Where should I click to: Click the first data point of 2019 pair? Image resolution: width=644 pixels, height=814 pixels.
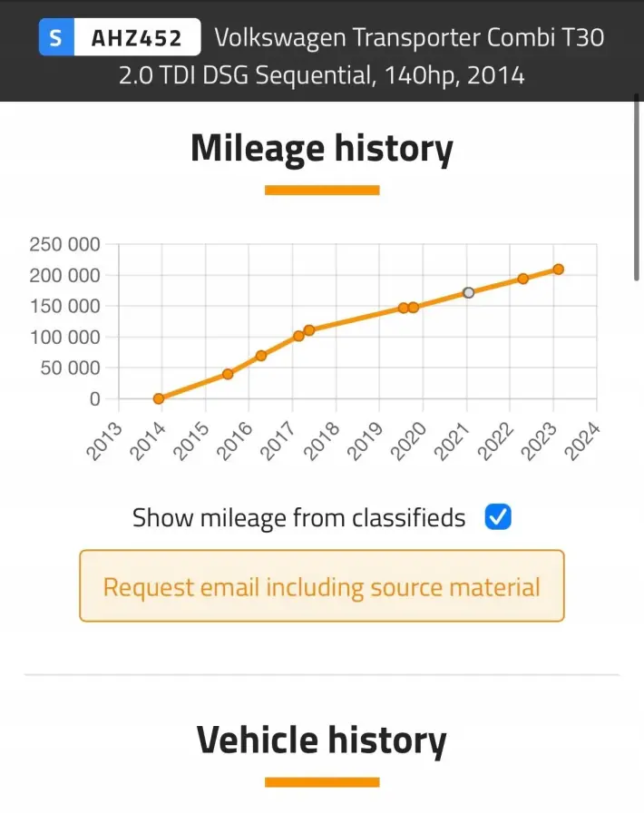[404, 308]
